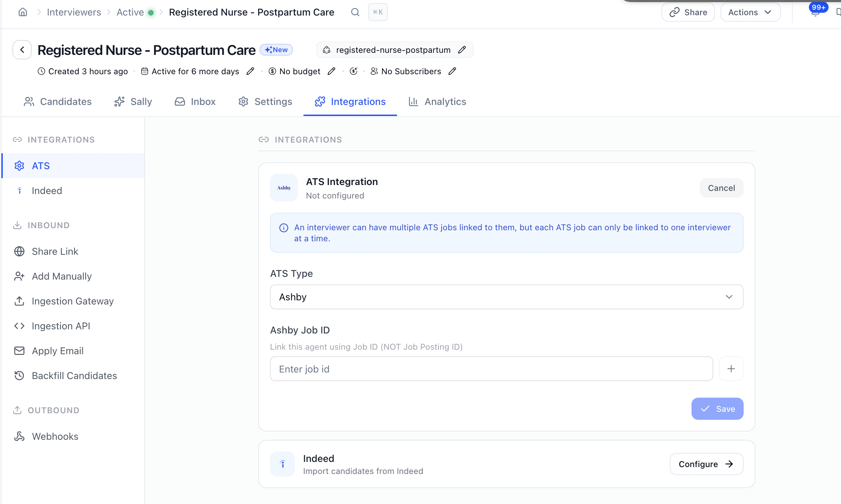Click the No budget label

pos(300,71)
